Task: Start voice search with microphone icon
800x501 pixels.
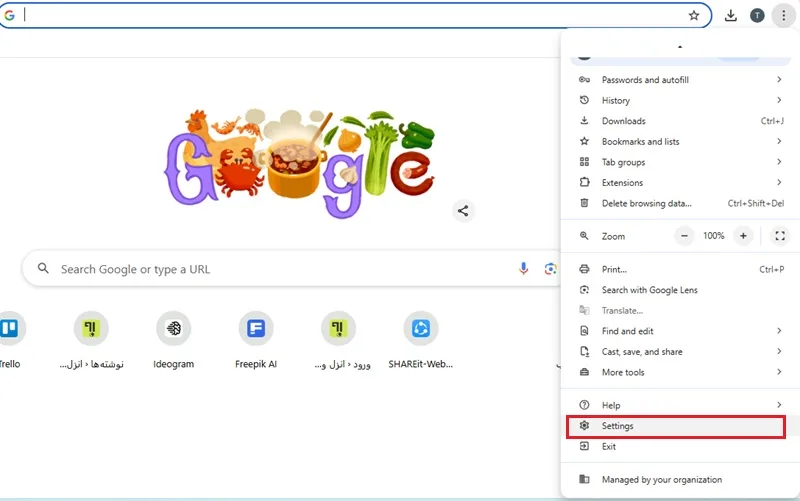Action: click(x=523, y=269)
